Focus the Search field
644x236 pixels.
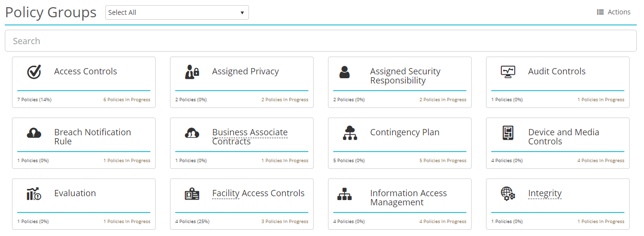pyautogui.click(x=321, y=41)
